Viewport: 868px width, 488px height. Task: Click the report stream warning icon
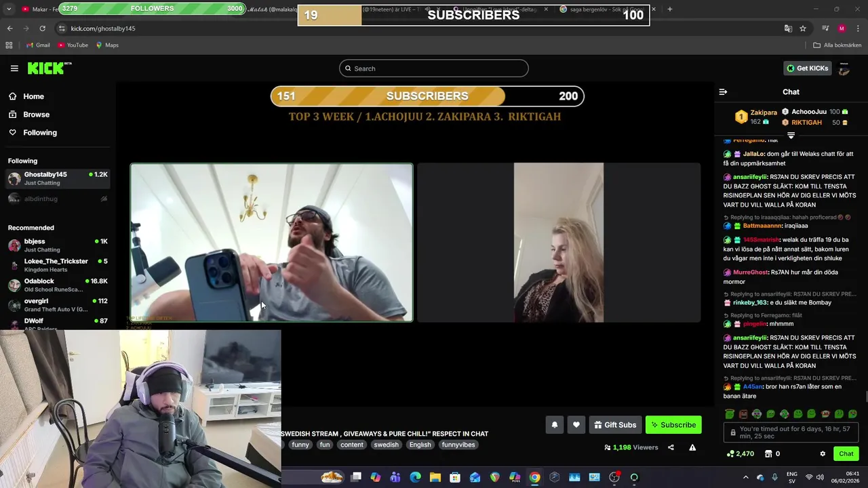pos(692,447)
